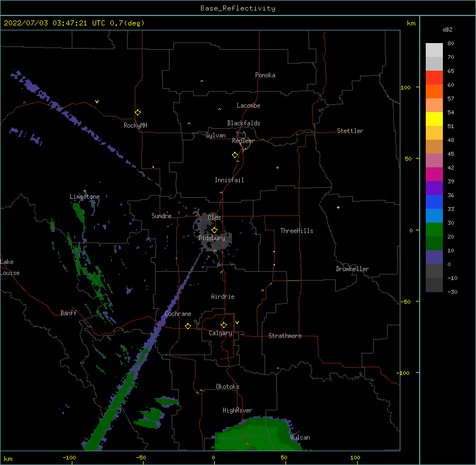Select the RedDeer city label
This screenshot has width=476, height=465.
(x=243, y=141)
